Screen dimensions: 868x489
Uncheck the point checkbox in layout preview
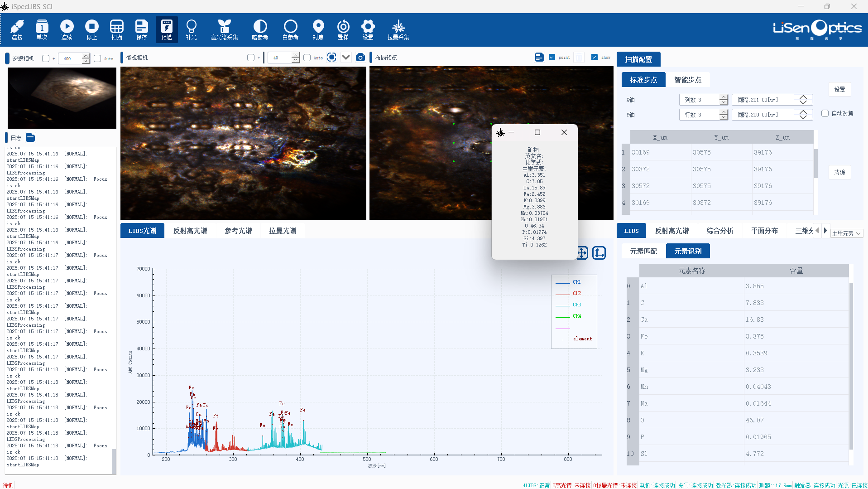[552, 58]
